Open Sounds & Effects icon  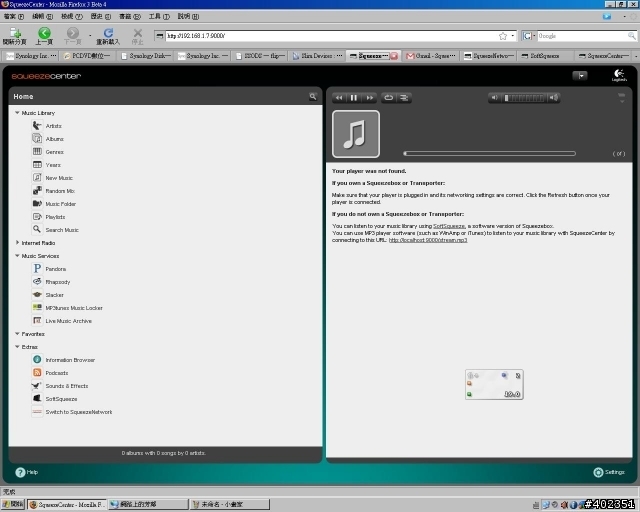(37, 385)
